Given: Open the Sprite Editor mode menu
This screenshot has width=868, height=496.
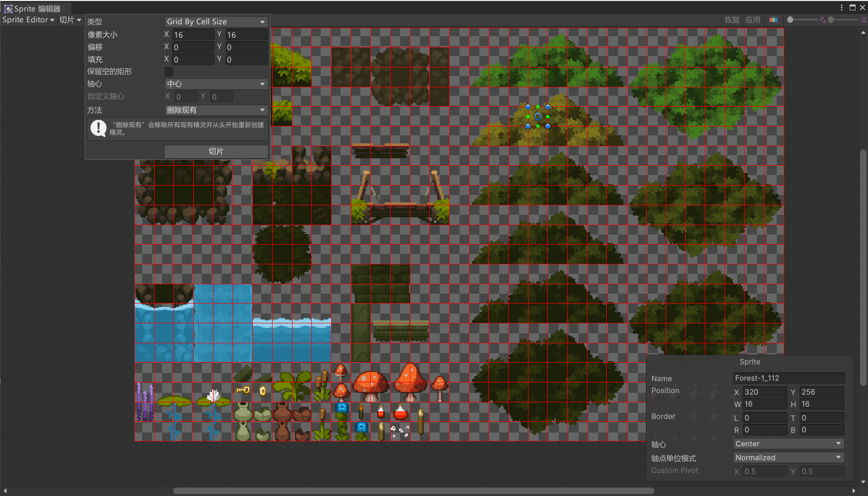Looking at the screenshot, I should 28,20.
